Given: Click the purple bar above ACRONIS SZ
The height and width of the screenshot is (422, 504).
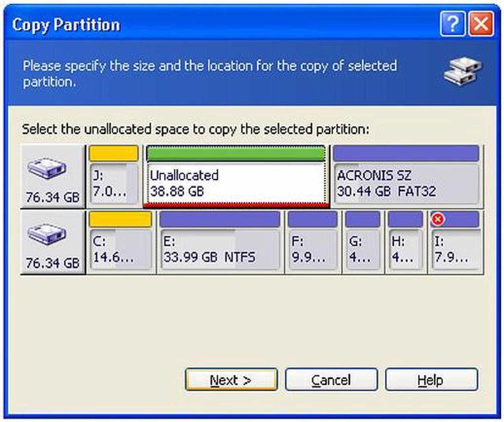Looking at the screenshot, I should [x=406, y=154].
